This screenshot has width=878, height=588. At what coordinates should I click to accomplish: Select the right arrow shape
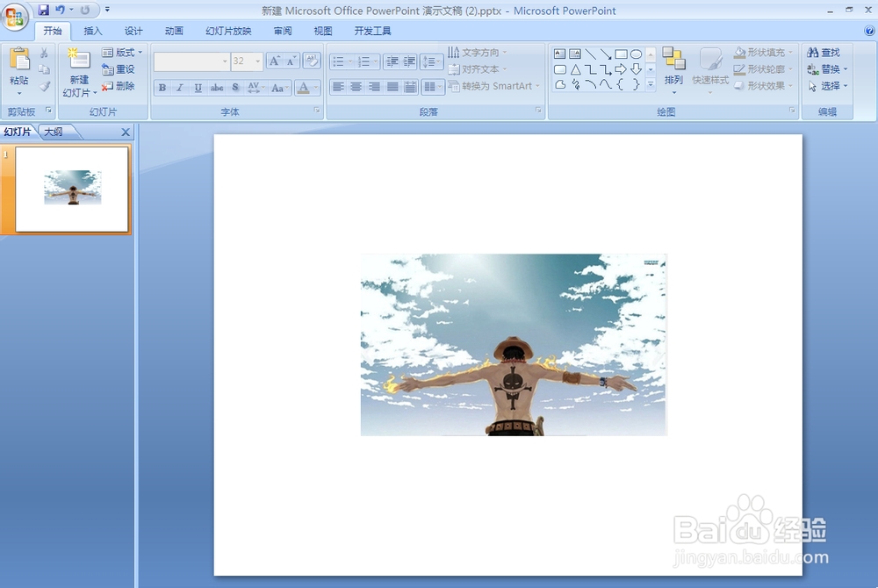[621, 69]
